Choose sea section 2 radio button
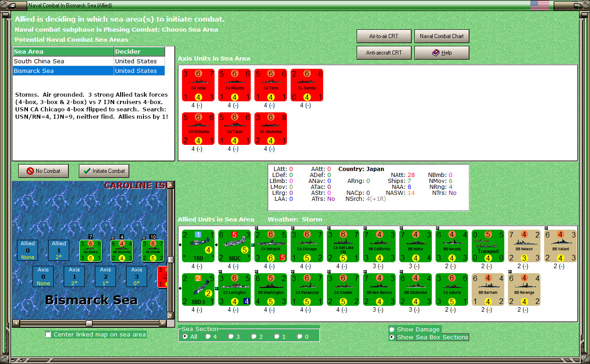Viewport: 590px width, 364px height. 254,336
